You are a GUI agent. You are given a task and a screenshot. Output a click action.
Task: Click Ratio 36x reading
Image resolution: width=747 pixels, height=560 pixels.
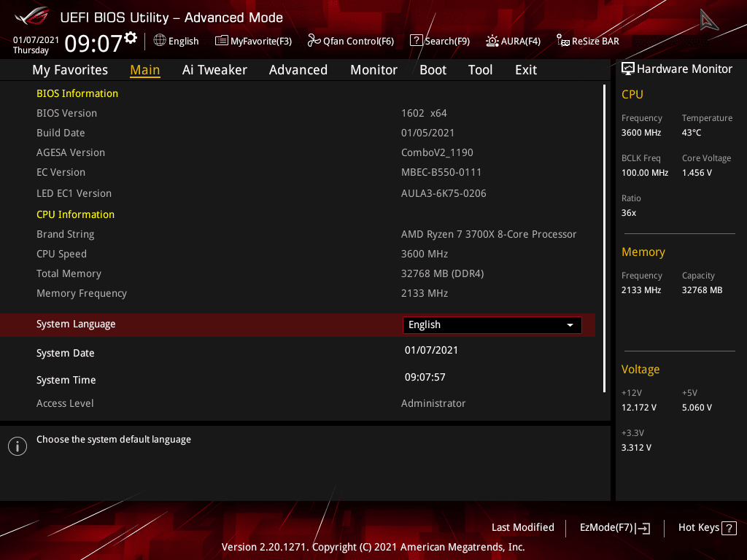click(x=628, y=213)
